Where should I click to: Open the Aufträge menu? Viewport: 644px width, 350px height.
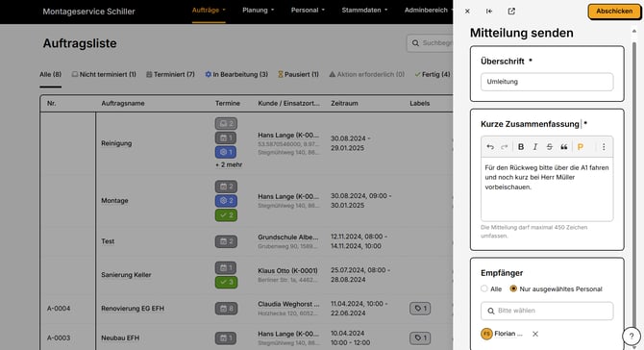pyautogui.click(x=209, y=11)
